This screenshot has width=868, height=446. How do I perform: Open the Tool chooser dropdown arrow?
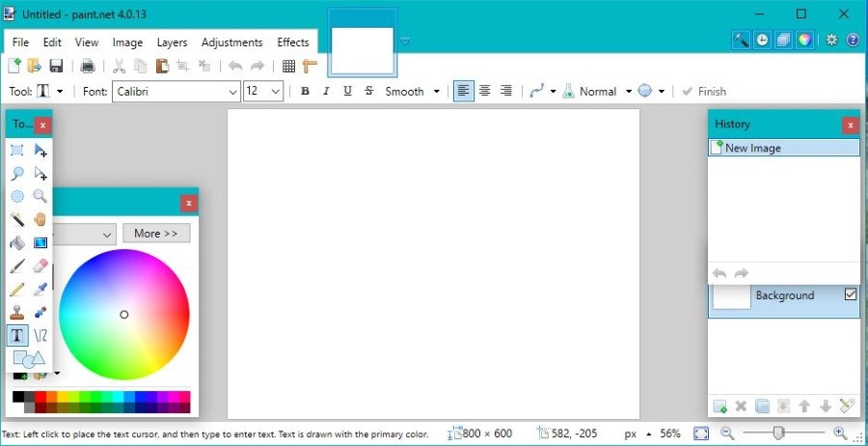point(60,92)
